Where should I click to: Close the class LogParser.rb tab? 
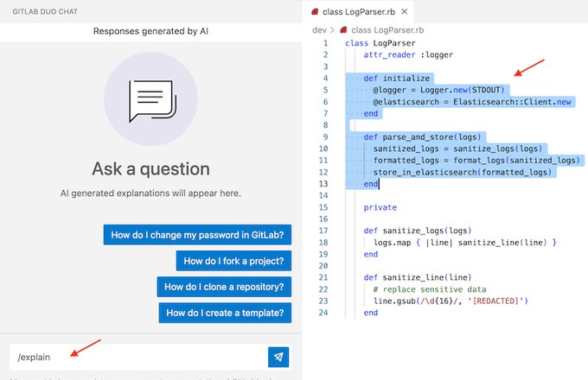click(x=405, y=11)
